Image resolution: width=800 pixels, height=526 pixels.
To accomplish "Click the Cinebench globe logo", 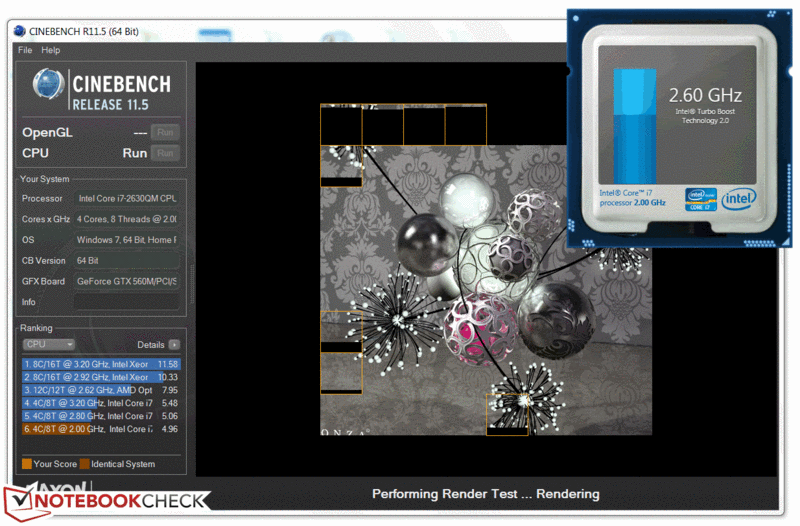I will pyautogui.click(x=48, y=84).
